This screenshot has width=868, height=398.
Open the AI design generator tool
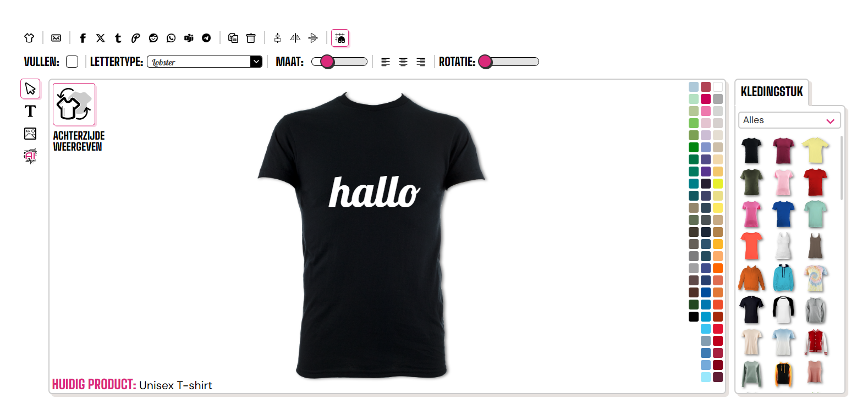pyautogui.click(x=30, y=156)
